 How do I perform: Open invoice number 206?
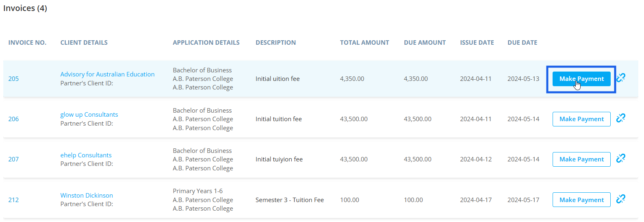click(x=13, y=119)
